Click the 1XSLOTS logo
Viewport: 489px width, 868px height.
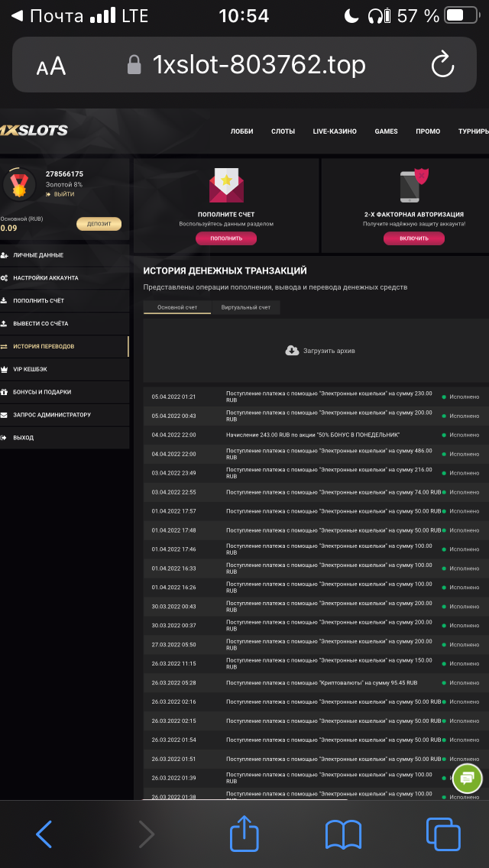pos(34,131)
